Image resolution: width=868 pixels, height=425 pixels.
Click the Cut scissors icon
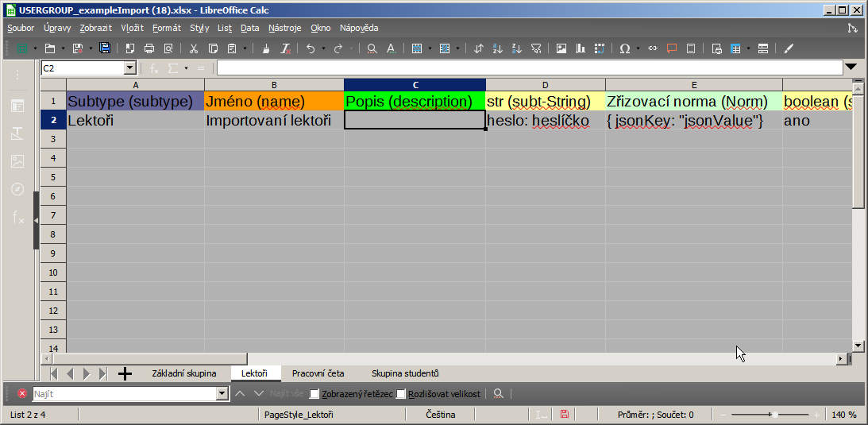click(x=193, y=48)
